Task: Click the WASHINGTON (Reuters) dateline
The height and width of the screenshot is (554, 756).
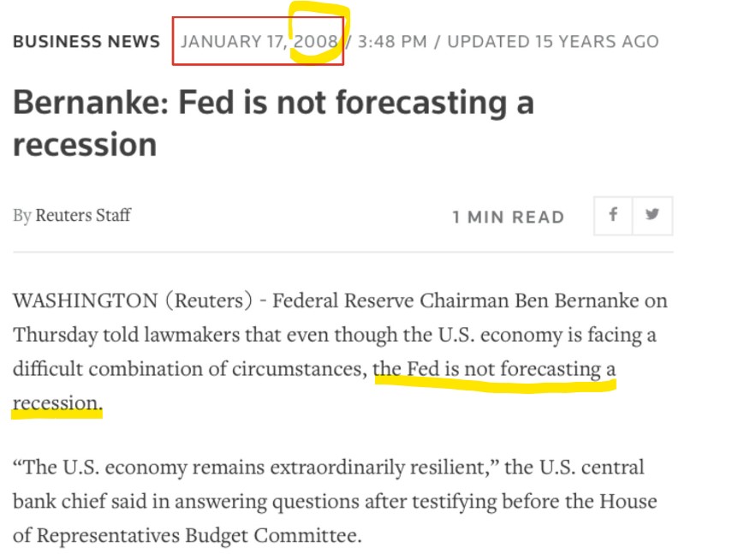Action: click(133, 301)
